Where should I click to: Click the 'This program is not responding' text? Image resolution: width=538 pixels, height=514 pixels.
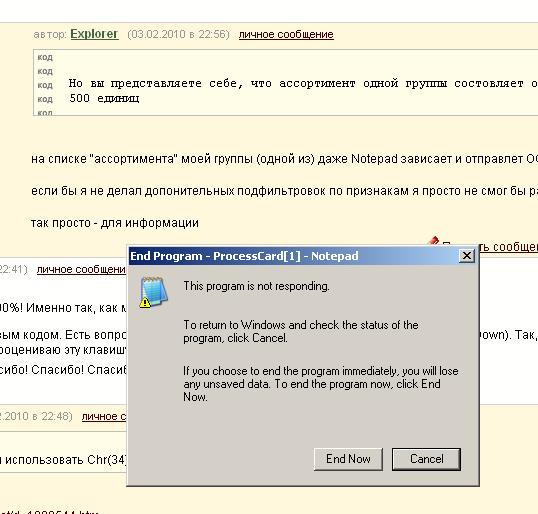256,286
